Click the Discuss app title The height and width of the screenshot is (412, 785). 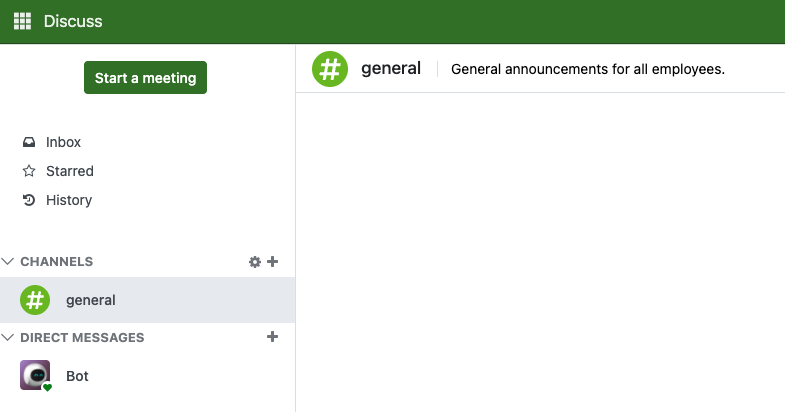point(73,21)
